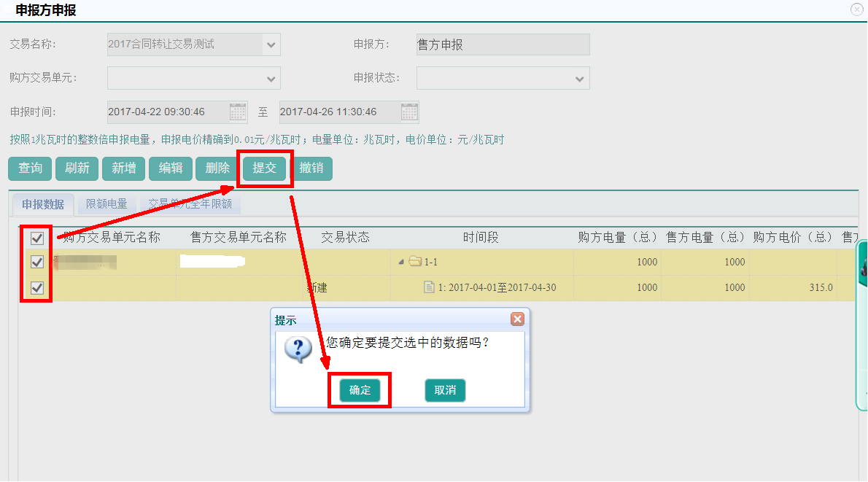The width and height of the screenshot is (868, 482).
Task: Switch to the 交易单元全年限额 tab
Action: (190, 204)
